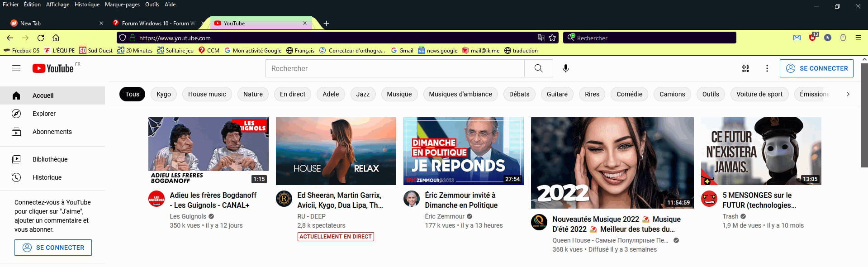Open Adieu les frères Bogdanoff thumbnail

pos(209,151)
